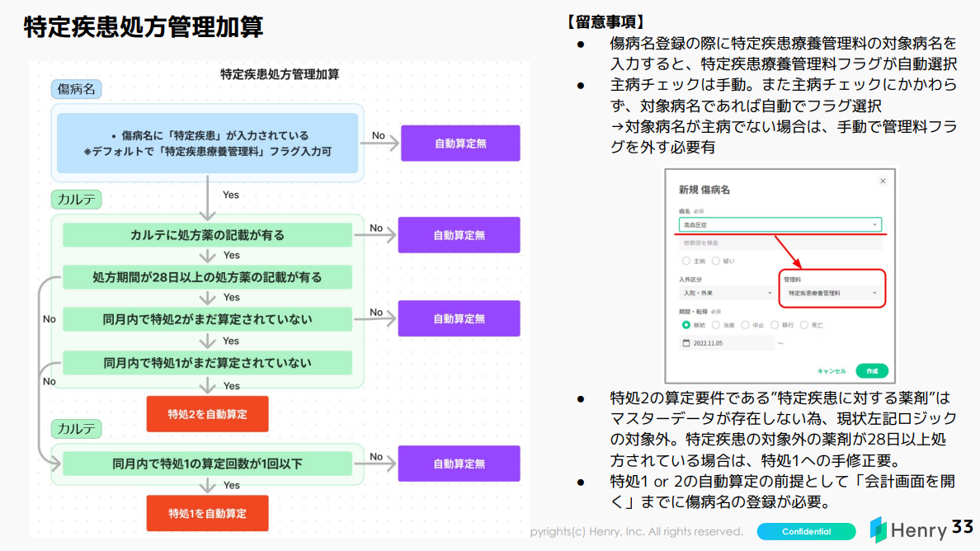Viewport: 980px width, 551px height.
Task: Open the 入外区分 dropdown 入院・外来
Action: [727, 293]
